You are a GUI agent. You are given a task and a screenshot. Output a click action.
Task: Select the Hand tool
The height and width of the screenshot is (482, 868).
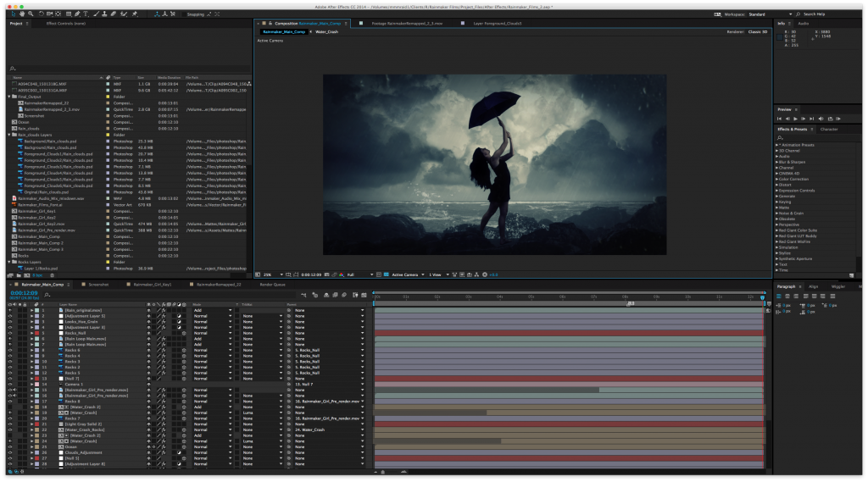click(22, 14)
